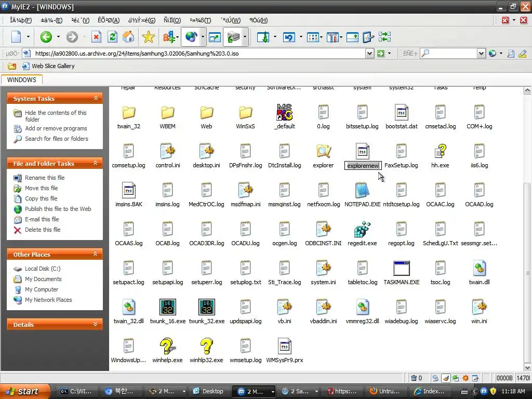The width and height of the screenshot is (532, 399).
Task: Click the vertical scrollbar down arrow
Action: click(527, 367)
